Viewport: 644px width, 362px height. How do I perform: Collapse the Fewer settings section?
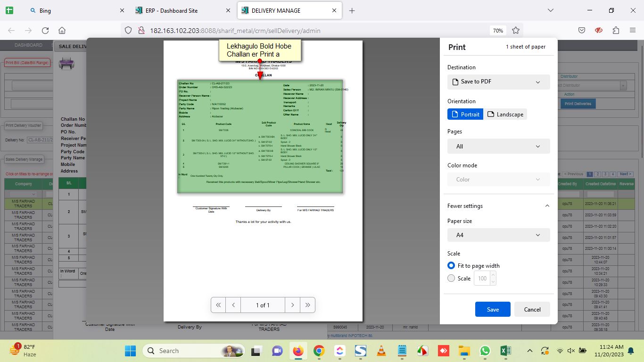tap(498, 206)
